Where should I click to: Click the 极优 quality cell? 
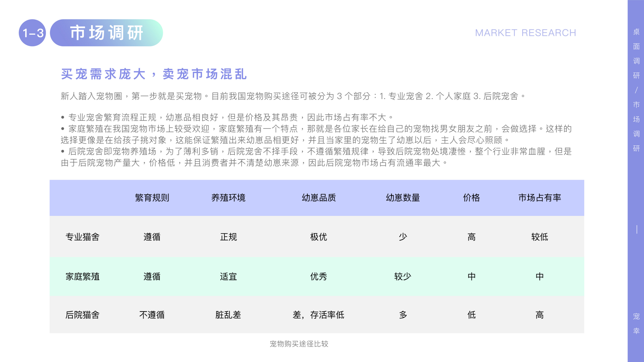tap(318, 237)
